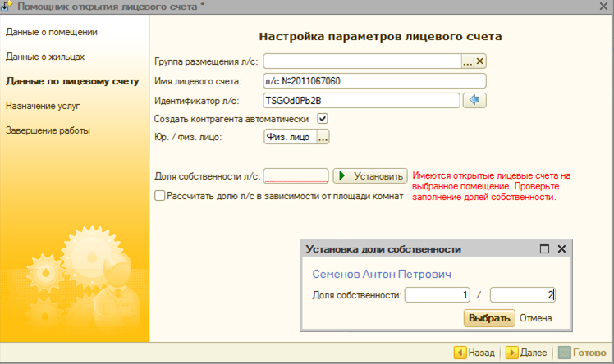The image size is (614, 364).
Task: Open the Данные о жильцах step
Action: (x=45, y=57)
